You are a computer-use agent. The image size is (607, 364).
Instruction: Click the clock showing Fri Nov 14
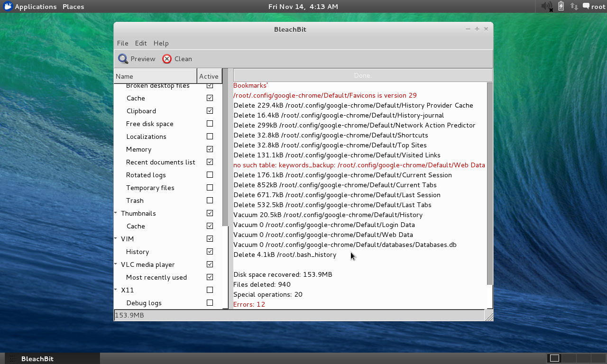click(303, 7)
